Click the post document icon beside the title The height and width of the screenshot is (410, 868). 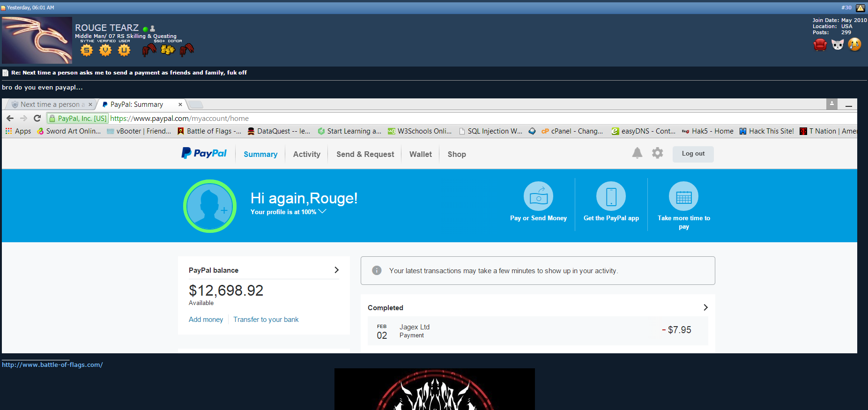point(5,73)
